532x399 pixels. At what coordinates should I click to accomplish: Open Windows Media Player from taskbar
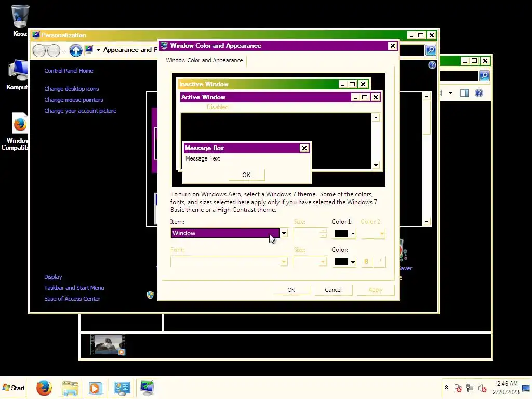(96, 388)
